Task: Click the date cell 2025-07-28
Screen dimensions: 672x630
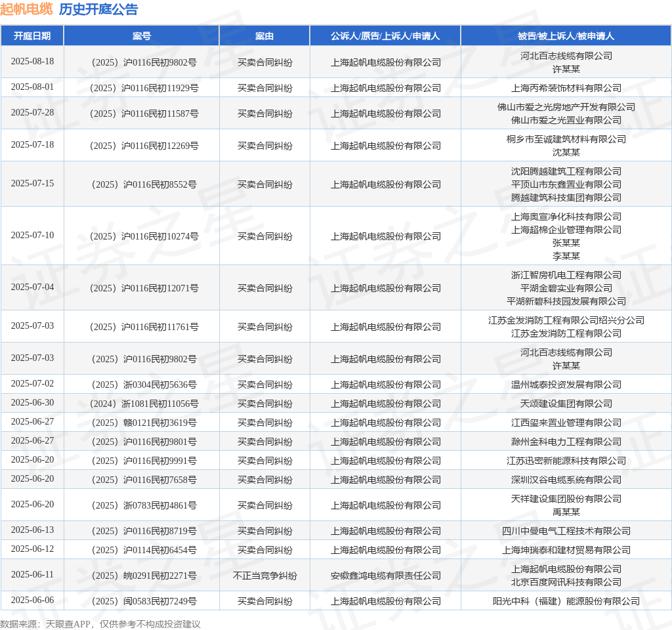Action: pyautogui.click(x=32, y=112)
